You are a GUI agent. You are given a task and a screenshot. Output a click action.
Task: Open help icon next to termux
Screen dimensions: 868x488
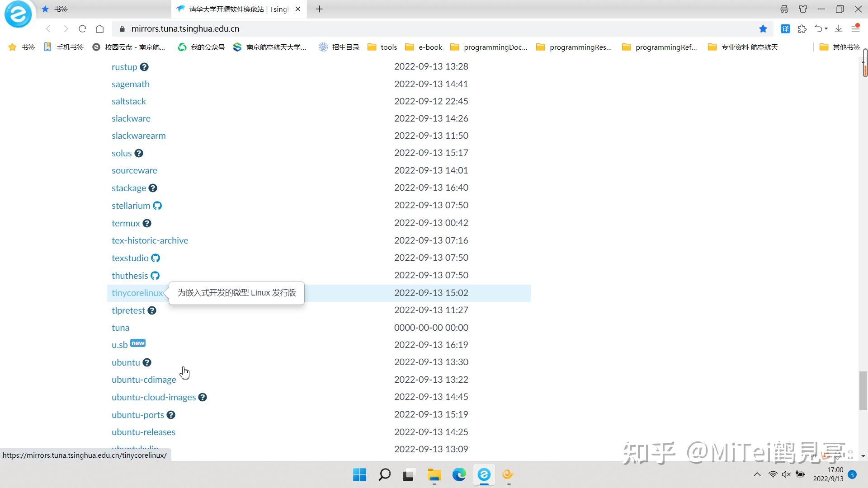pyautogui.click(x=147, y=223)
